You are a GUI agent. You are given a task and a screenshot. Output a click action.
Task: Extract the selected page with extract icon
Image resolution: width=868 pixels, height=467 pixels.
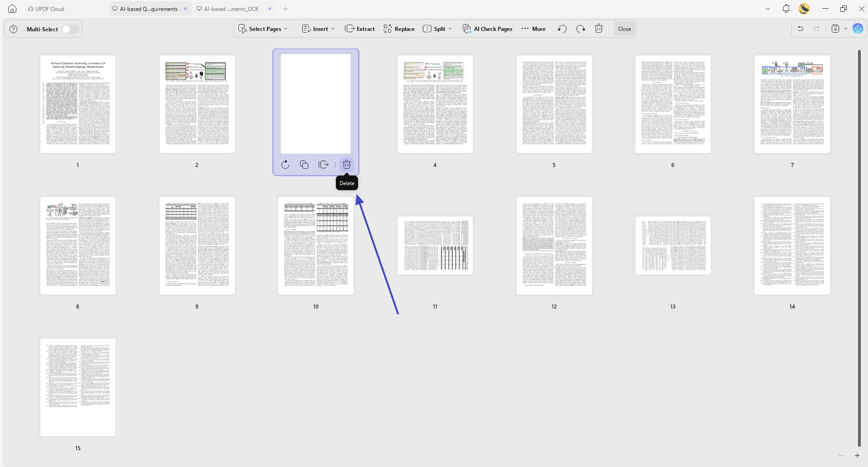click(324, 164)
